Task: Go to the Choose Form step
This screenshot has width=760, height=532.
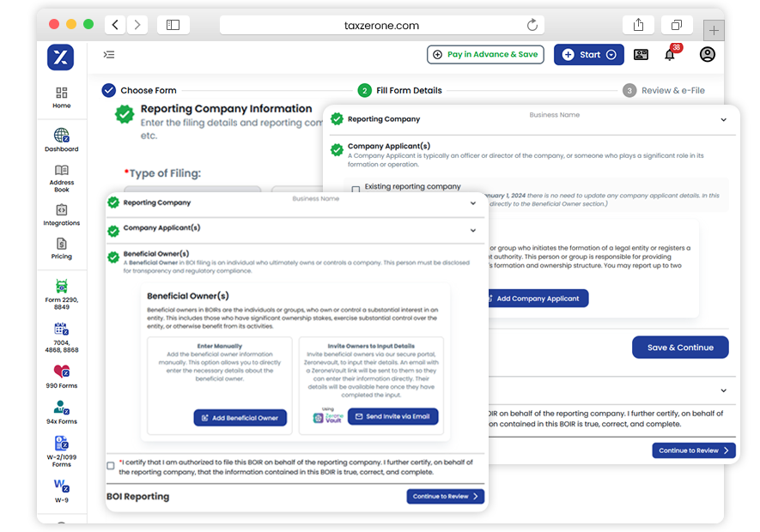Action: [x=139, y=90]
